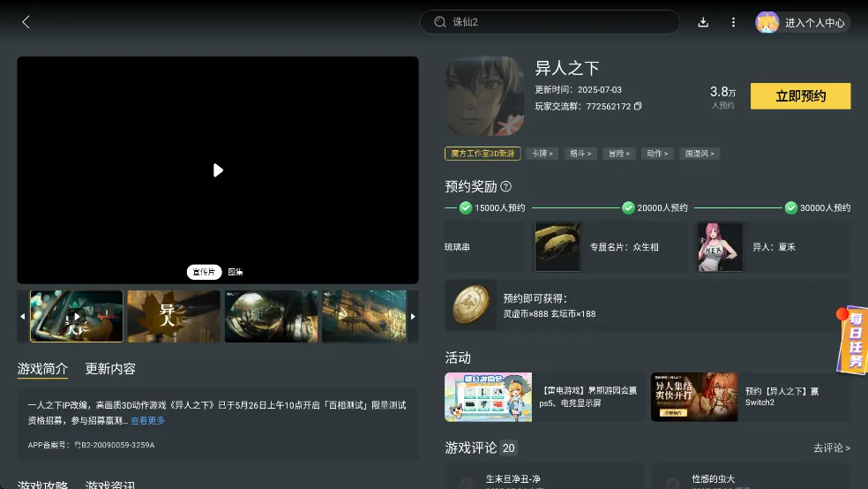868x489 pixels.
Task: Go back using the top-left arrow
Action: [26, 22]
